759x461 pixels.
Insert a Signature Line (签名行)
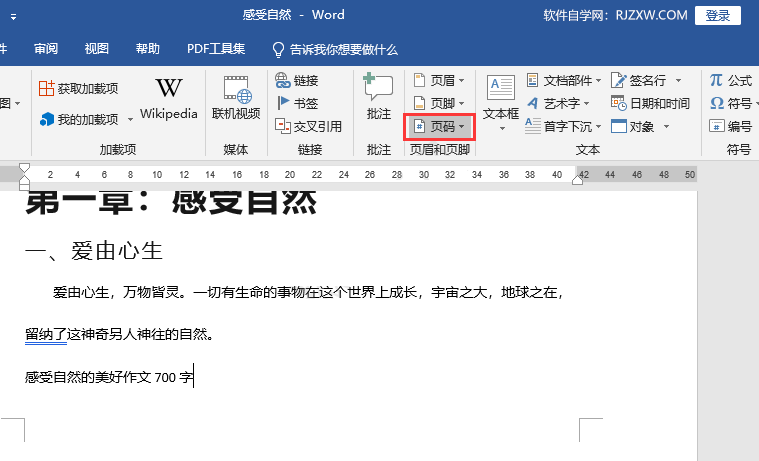point(646,80)
